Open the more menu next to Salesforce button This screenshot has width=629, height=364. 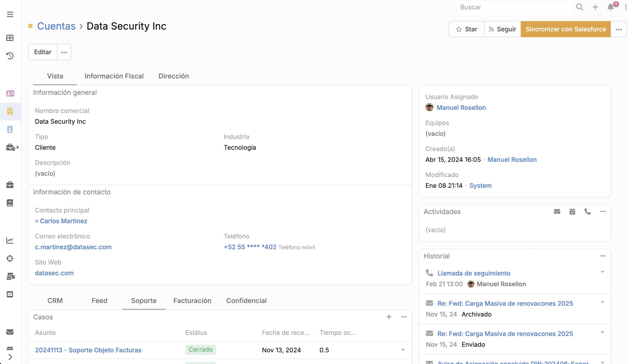(x=618, y=29)
